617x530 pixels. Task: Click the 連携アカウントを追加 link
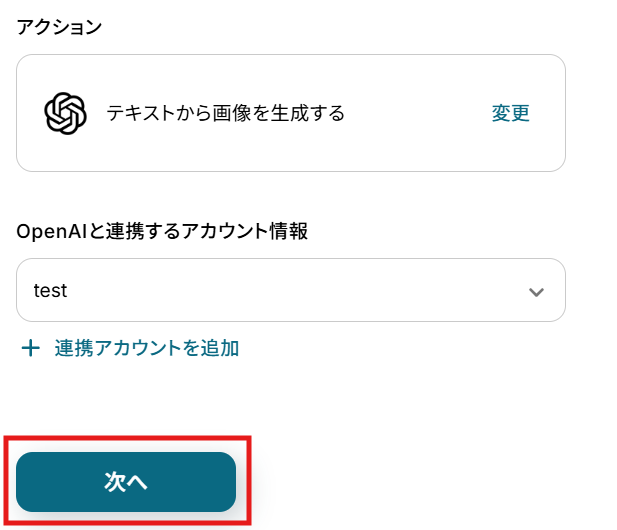(x=146, y=348)
